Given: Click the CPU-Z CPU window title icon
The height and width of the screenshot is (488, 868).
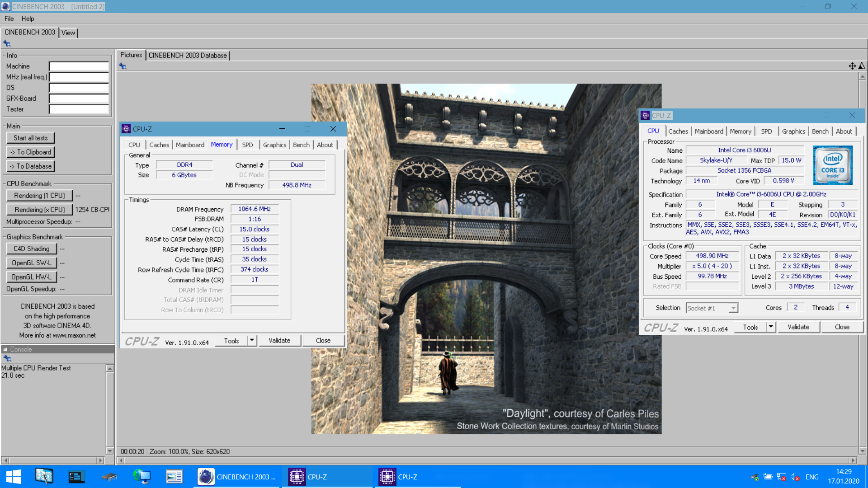Looking at the screenshot, I should coord(645,115).
